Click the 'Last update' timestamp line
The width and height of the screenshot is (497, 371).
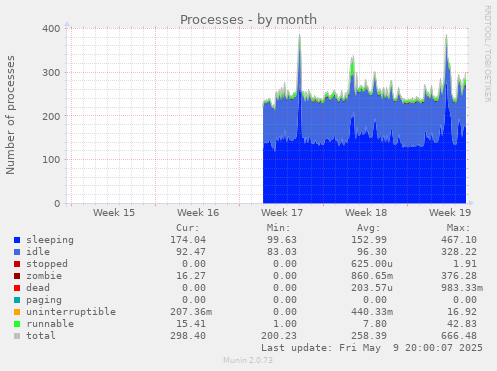point(372,348)
